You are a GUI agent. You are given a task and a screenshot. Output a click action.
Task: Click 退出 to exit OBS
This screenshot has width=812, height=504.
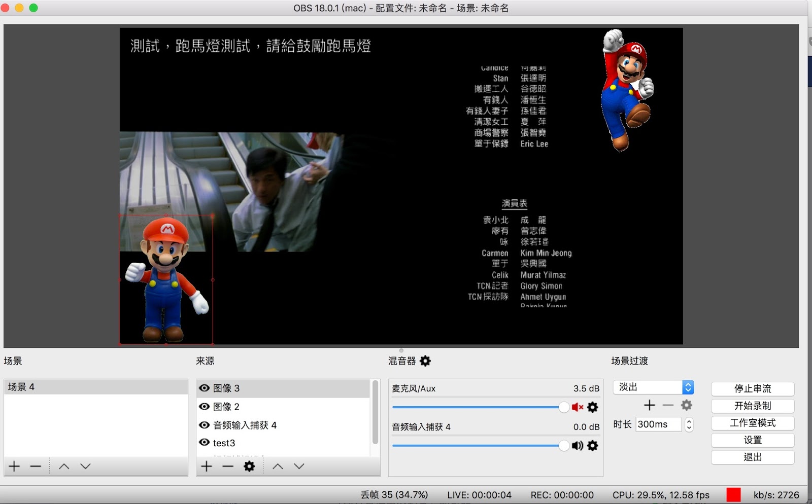coord(753,457)
